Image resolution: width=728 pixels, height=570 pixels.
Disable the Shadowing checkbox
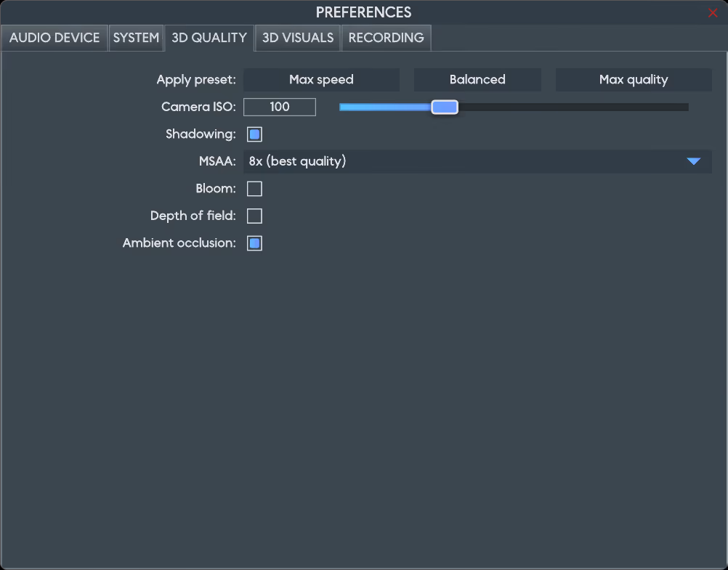tap(254, 134)
